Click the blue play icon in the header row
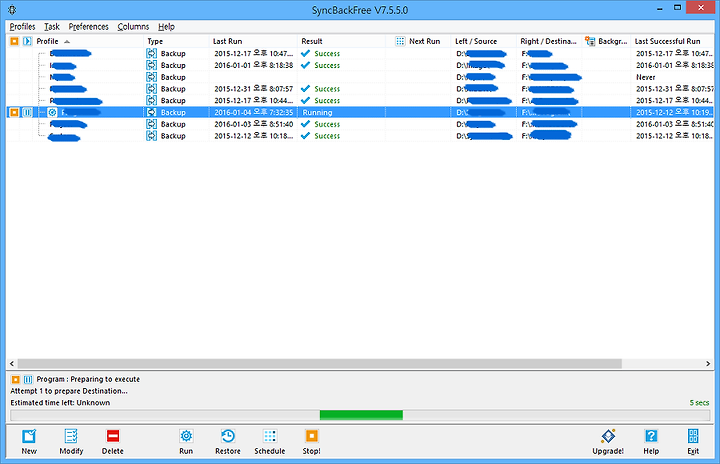The width and height of the screenshot is (720, 464). (x=27, y=41)
